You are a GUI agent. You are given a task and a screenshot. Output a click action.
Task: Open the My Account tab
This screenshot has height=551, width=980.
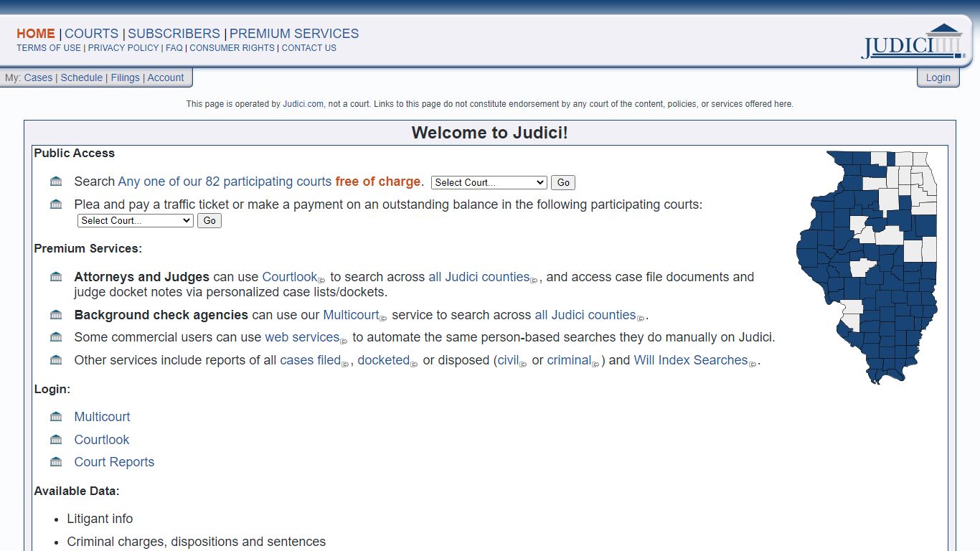[166, 77]
